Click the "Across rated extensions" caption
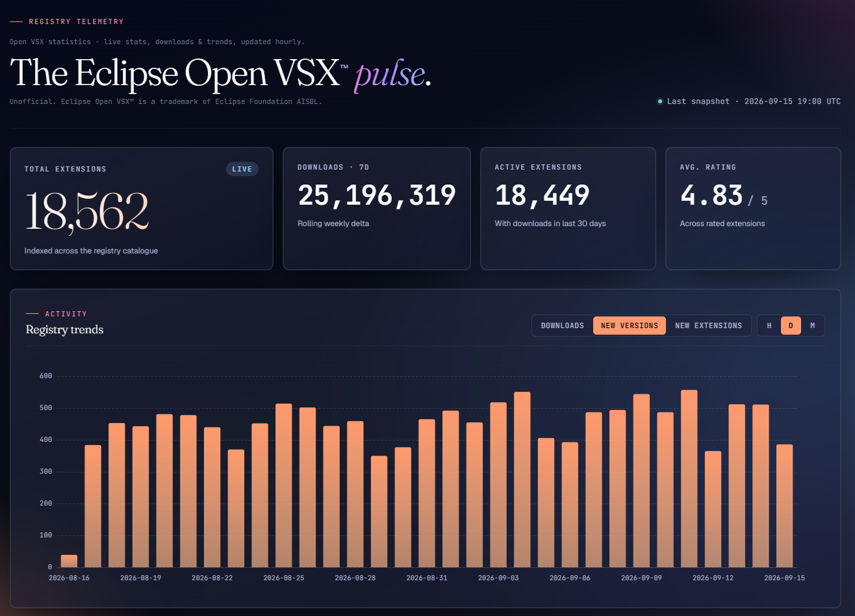This screenshot has height=616, width=855. coord(722,224)
